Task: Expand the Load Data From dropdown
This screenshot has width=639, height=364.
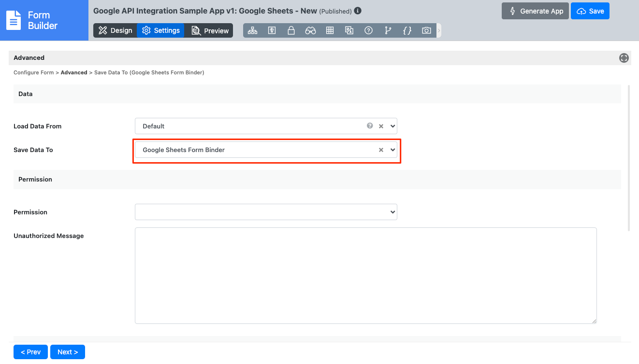Action: [392, 126]
